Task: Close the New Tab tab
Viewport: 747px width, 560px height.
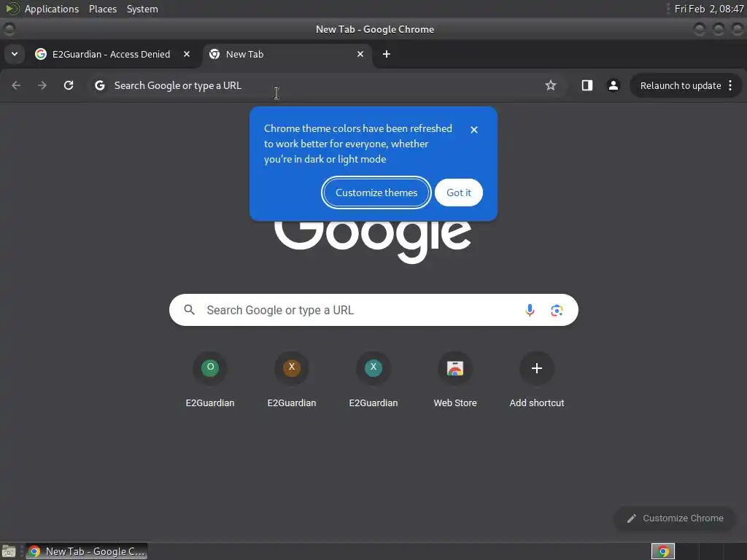Action: click(x=360, y=54)
